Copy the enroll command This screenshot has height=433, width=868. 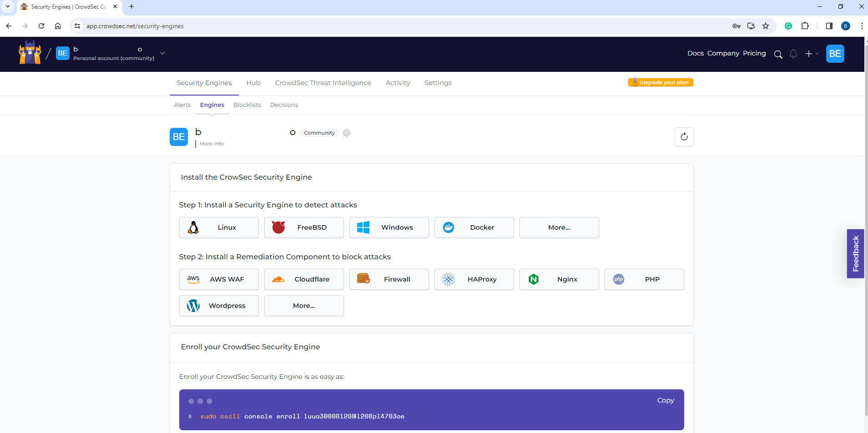[x=665, y=400]
